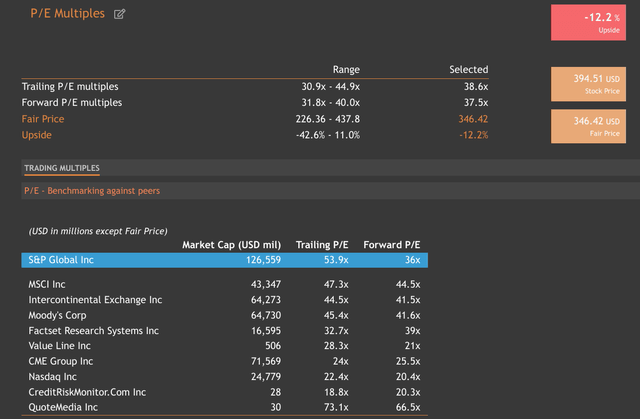Click S&P Global market cap 126,559
This screenshot has height=419, width=640.
click(x=263, y=260)
